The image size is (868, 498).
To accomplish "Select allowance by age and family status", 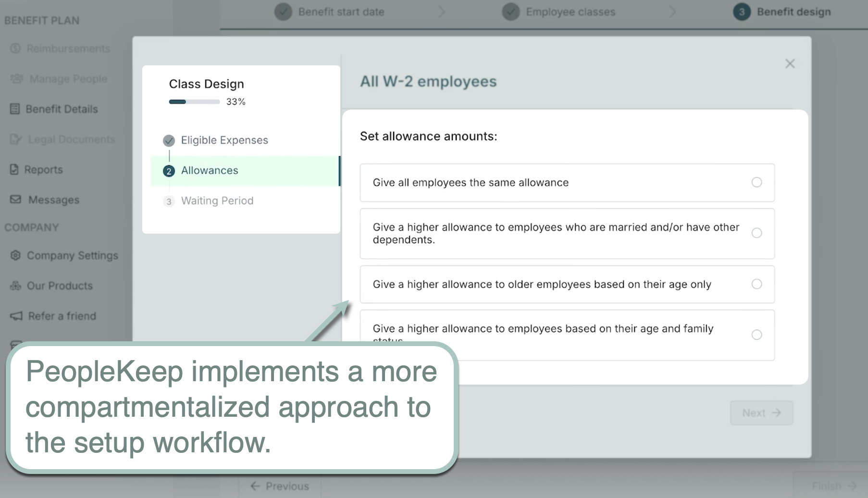I will pyautogui.click(x=567, y=335).
